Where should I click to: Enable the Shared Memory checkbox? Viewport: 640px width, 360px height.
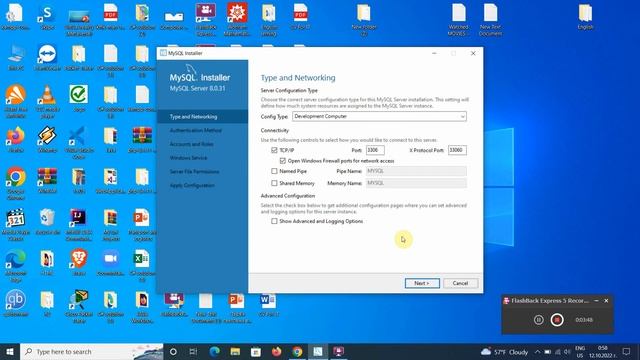274,183
